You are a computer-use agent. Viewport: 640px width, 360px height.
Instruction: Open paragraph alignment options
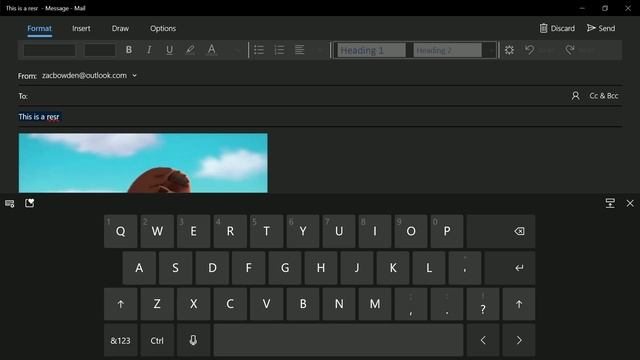[x=300, y=50]
